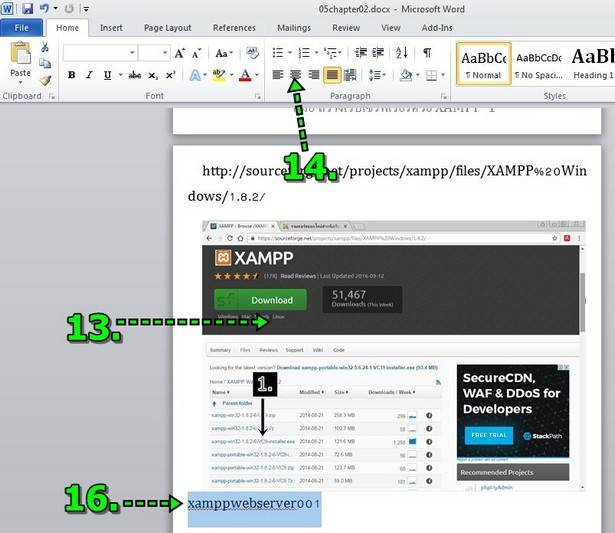615x533 pixels.
Task: Apply the red font color
Action: coord(245,75)
